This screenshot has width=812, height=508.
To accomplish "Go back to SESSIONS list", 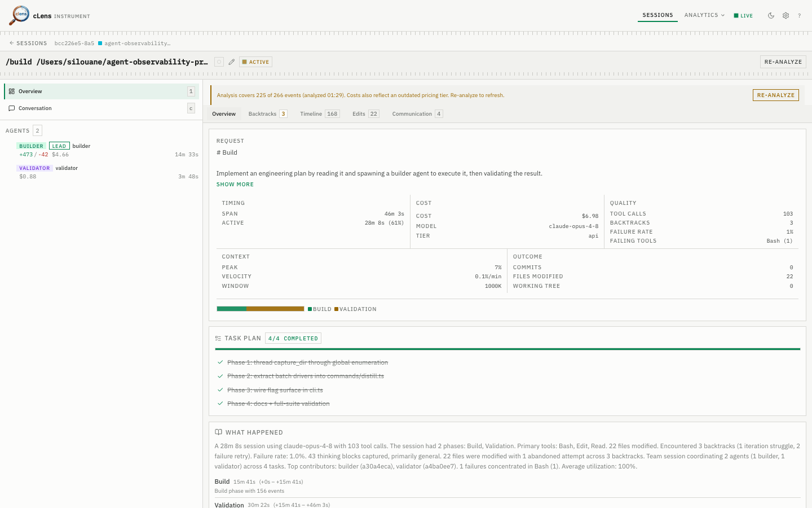I will 28,43.
